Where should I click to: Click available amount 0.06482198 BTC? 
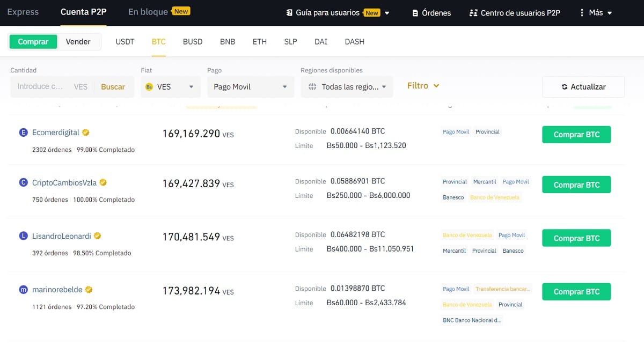[358, 235]
